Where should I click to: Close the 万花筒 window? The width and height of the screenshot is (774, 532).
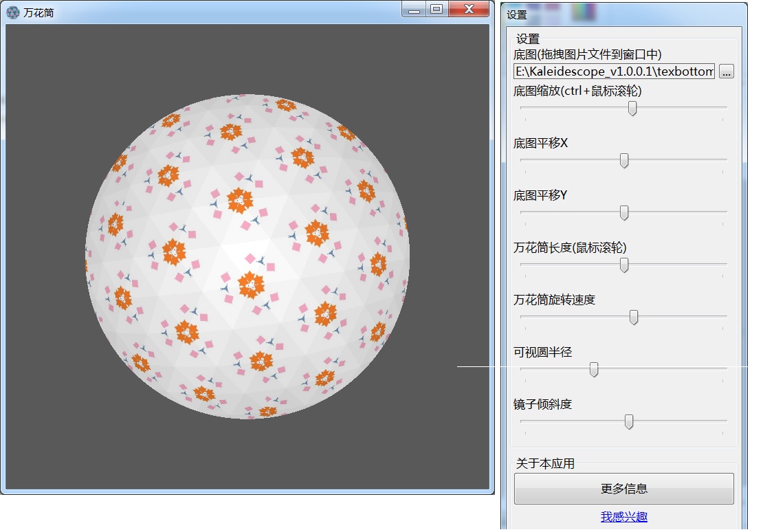pos(469,9)
